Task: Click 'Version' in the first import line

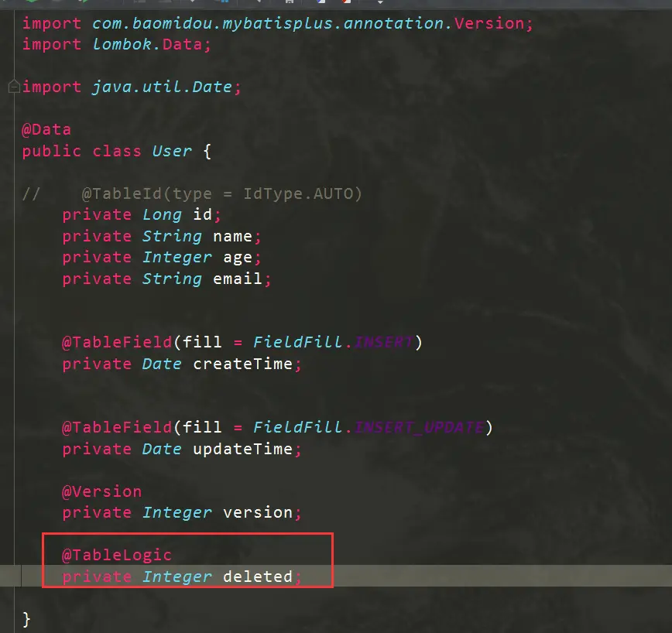Action: (x=489, y=23)
